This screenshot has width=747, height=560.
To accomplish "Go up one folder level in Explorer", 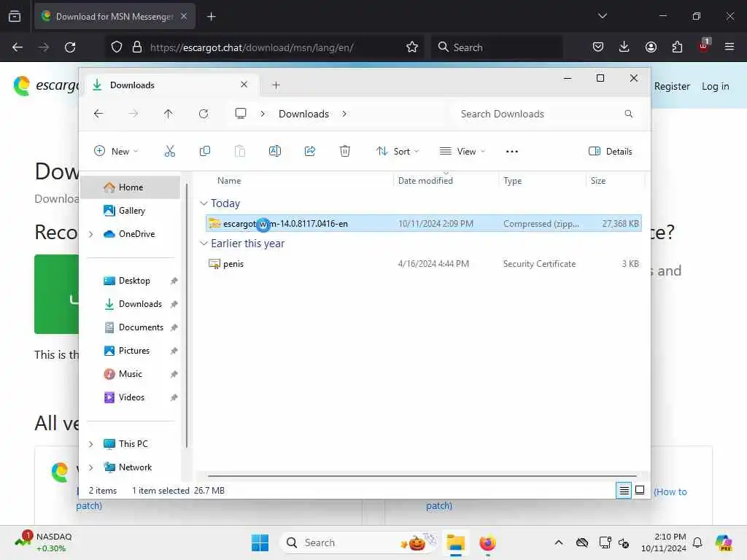I will pyautogui.click(x=169, y=114).
